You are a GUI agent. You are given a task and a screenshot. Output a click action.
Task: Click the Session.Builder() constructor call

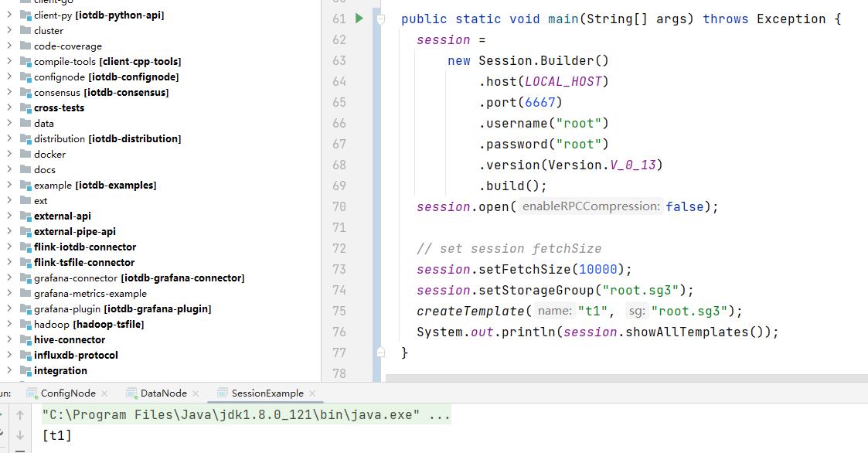[543, 60]
